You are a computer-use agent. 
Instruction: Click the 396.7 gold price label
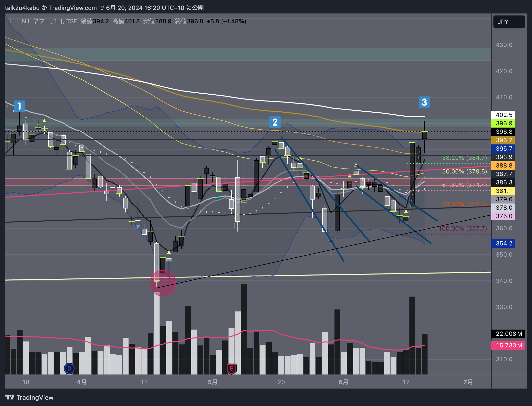(503, 140)
